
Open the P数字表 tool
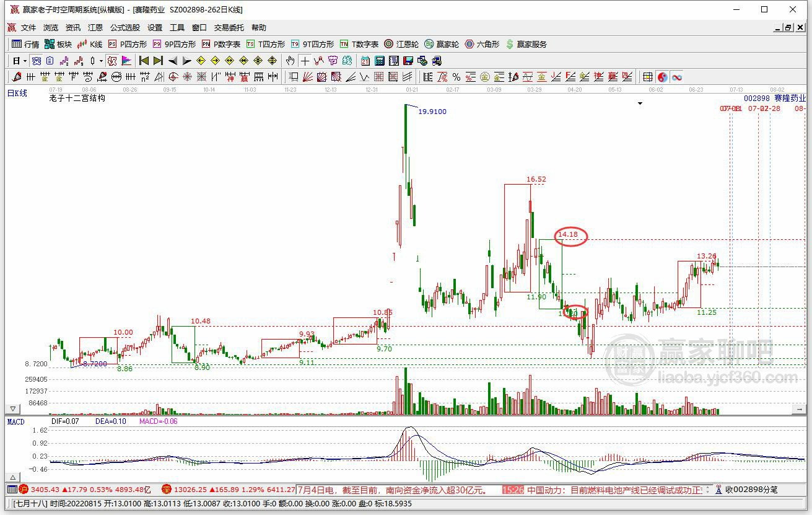(221, 44)
